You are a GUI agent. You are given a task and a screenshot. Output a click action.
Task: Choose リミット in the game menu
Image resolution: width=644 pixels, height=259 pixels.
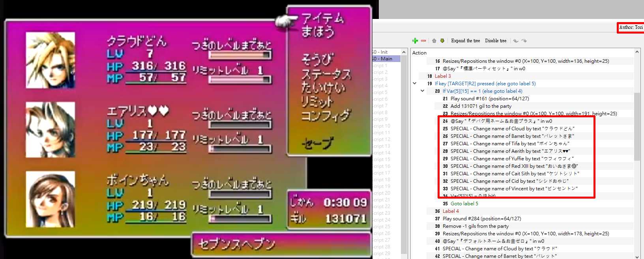pos(317,101)
